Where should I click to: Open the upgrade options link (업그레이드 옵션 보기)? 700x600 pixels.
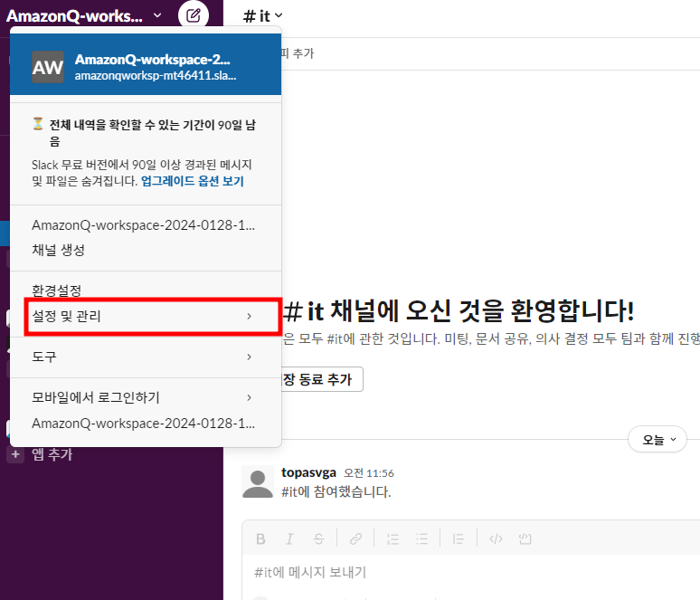[x=193, y=181]
